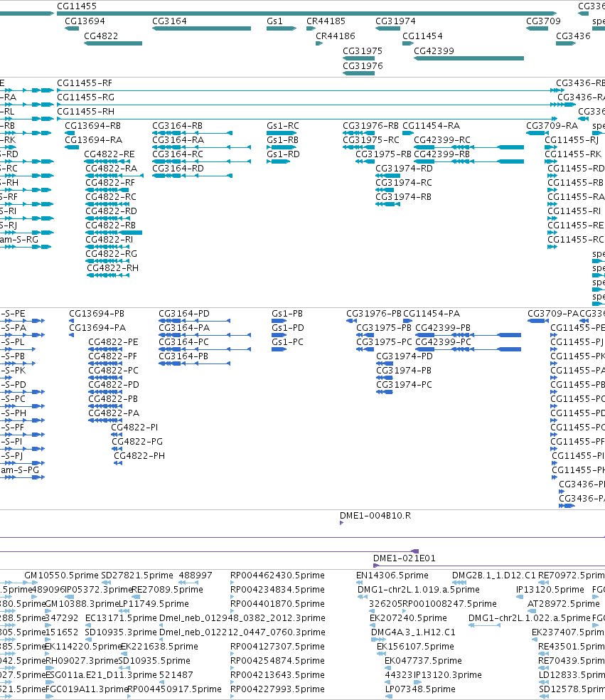Click transcript CG31976-RB
This screenshot has width=605, height=700.
click(x=370, y=126)
